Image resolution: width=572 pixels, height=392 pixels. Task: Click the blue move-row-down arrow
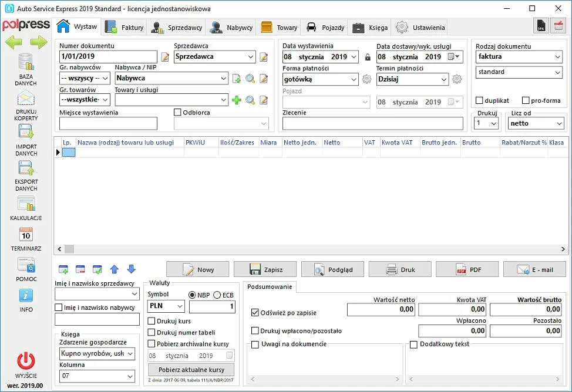pyautogui.click(x=131, y=269)
